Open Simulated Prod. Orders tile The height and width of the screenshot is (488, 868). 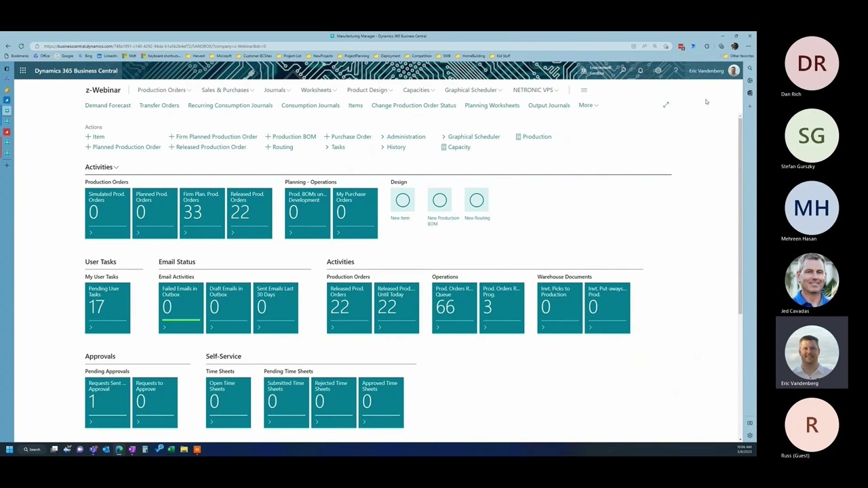(x=108, y=213)
